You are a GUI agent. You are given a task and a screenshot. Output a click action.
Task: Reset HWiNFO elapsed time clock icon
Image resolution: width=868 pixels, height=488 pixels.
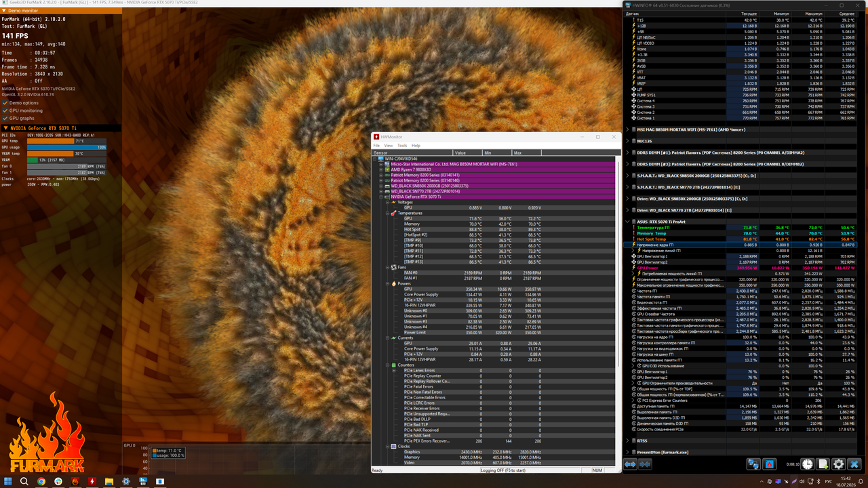807,464
